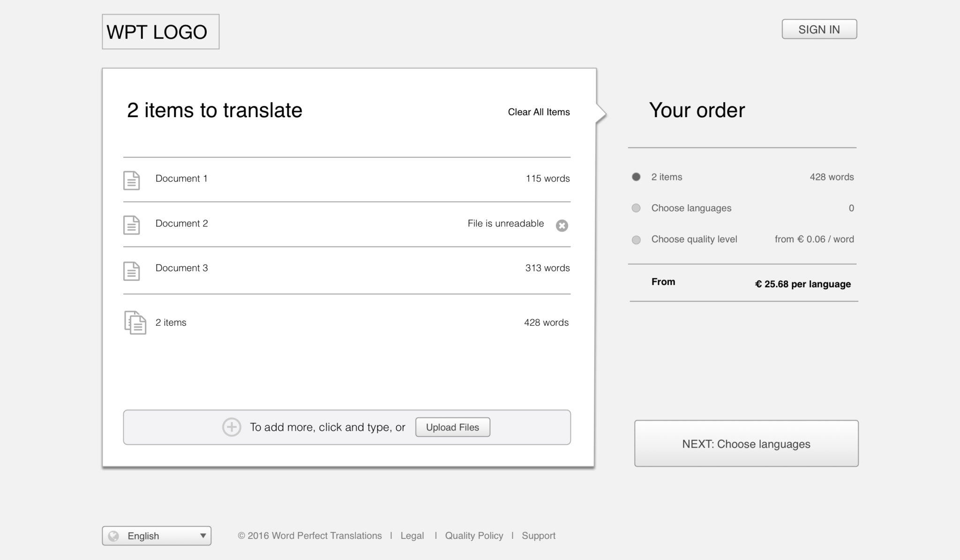Click the 'File is unreadable' message

pos(506,224)
